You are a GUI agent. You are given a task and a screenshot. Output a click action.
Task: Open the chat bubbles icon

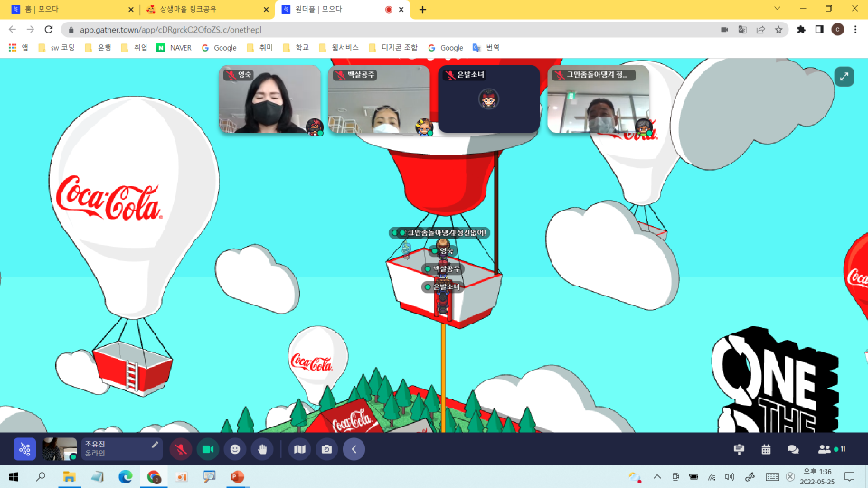tap(793, 449)
